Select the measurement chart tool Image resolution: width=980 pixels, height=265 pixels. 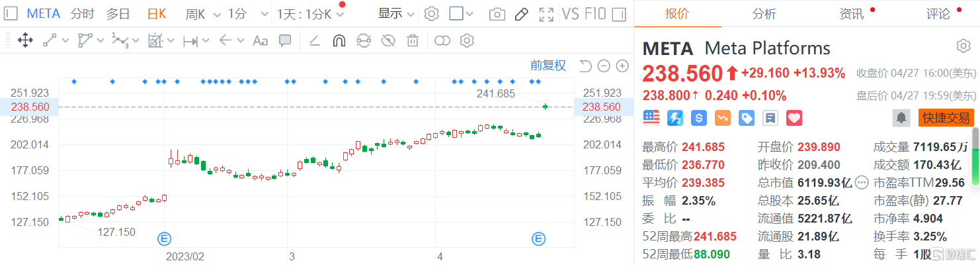tap(155, 41)
